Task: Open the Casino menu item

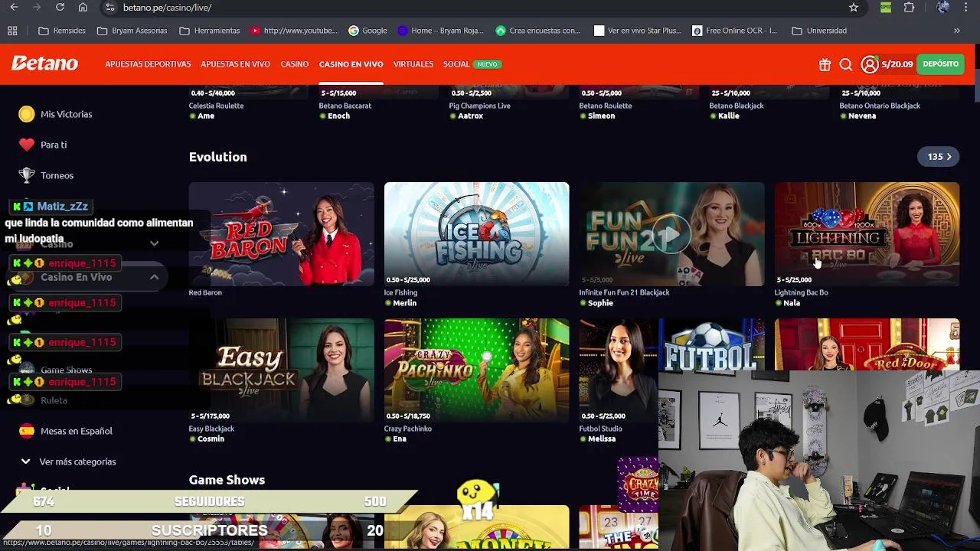Action: point(294,64)
